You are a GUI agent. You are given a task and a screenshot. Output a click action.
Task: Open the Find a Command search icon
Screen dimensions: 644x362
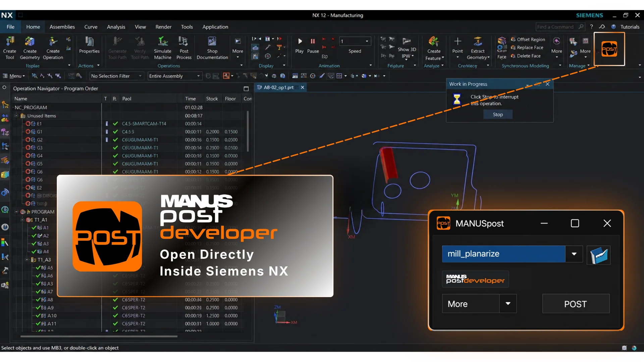581,26
